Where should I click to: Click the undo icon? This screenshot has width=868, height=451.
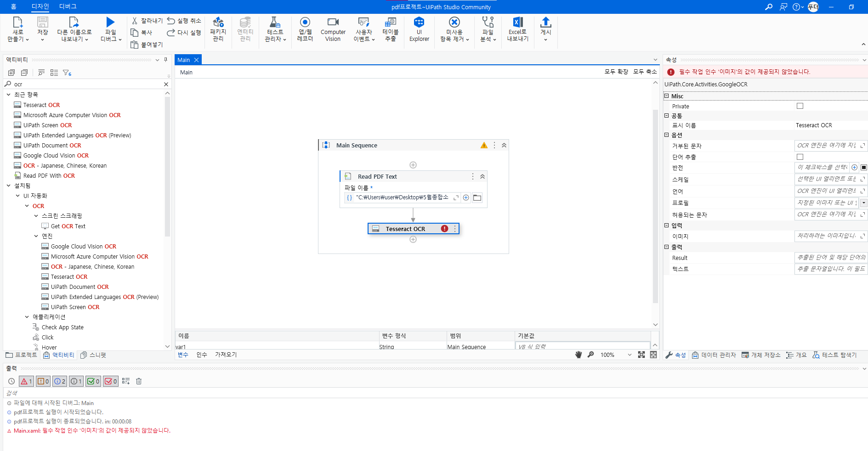(x=171, y=21)
